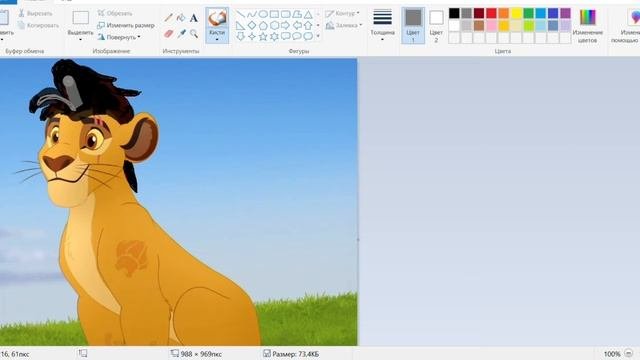Select the Fill with color bucket tool
This screenshot has height=360, width=640.
[181, 18]
